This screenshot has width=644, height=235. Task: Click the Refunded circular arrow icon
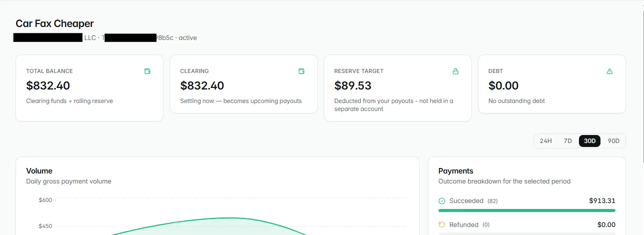[x=442, y=225]
